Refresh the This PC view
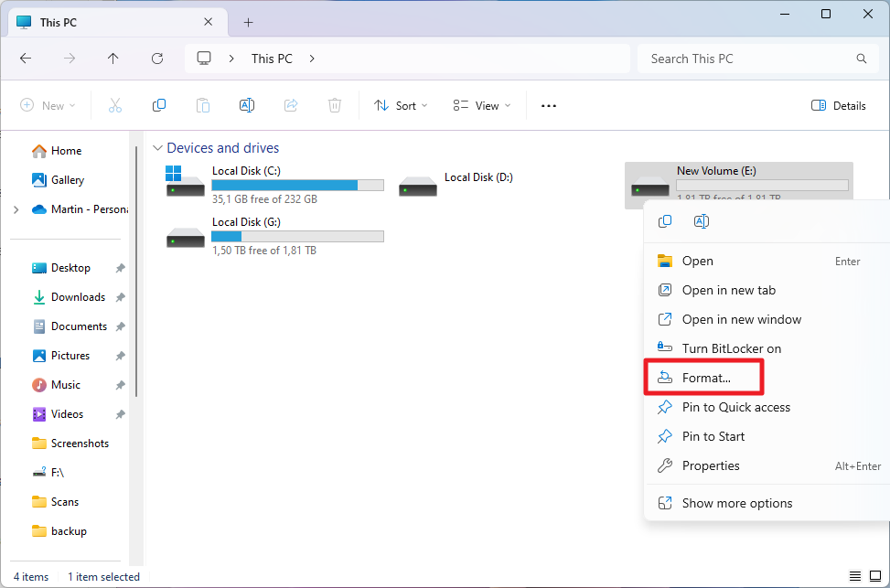This screenshot has height=588, width=890. [157, 59]
